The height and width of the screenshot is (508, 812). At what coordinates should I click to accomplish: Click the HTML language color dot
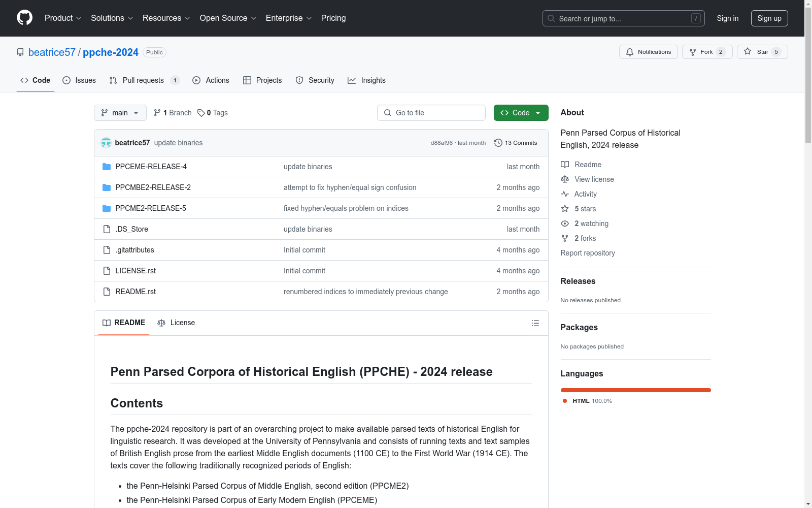pyautogui.click(x=565, y=401)
